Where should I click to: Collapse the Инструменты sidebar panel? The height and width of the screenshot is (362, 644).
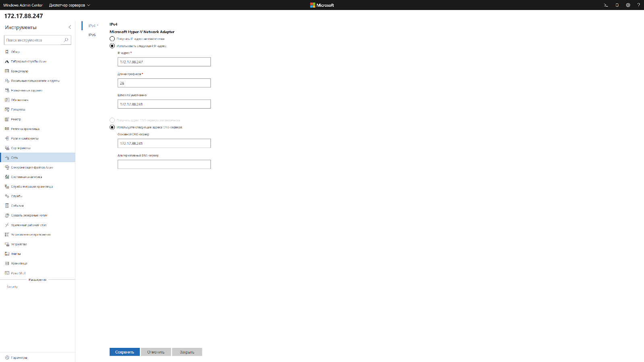click(70, 27)
